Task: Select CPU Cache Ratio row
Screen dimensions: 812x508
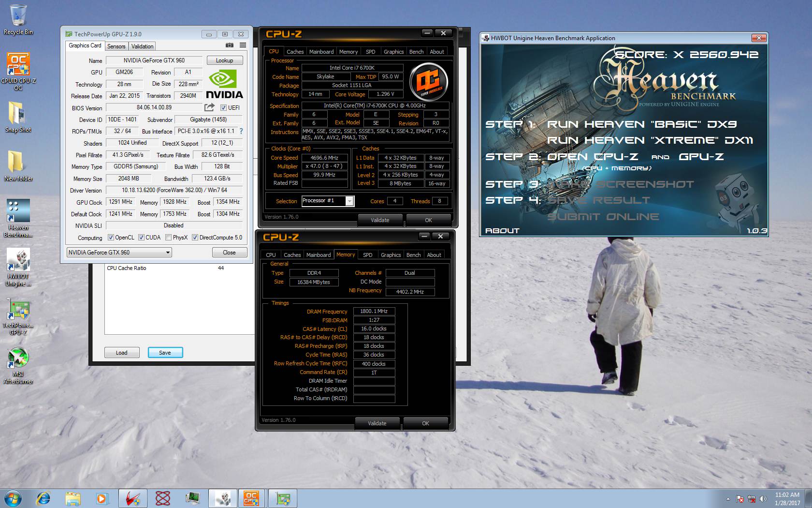Action: click(166, 268)
